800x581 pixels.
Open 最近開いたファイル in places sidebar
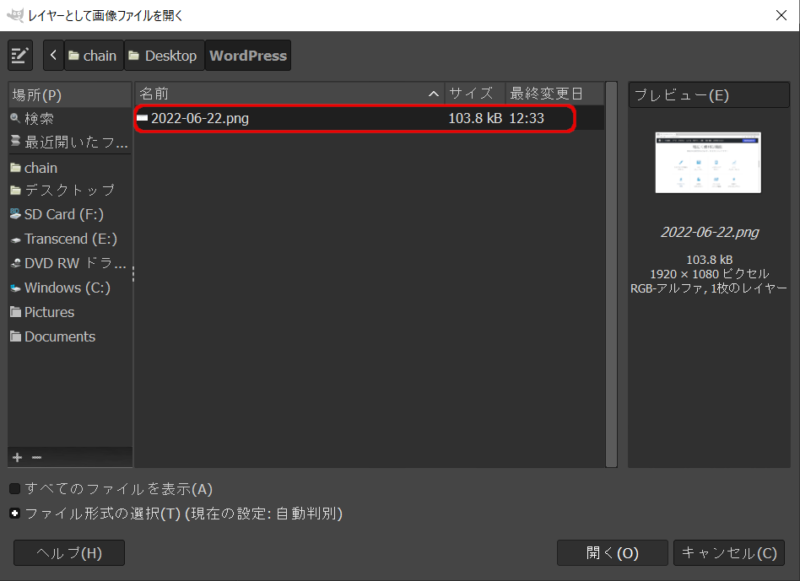70,142
